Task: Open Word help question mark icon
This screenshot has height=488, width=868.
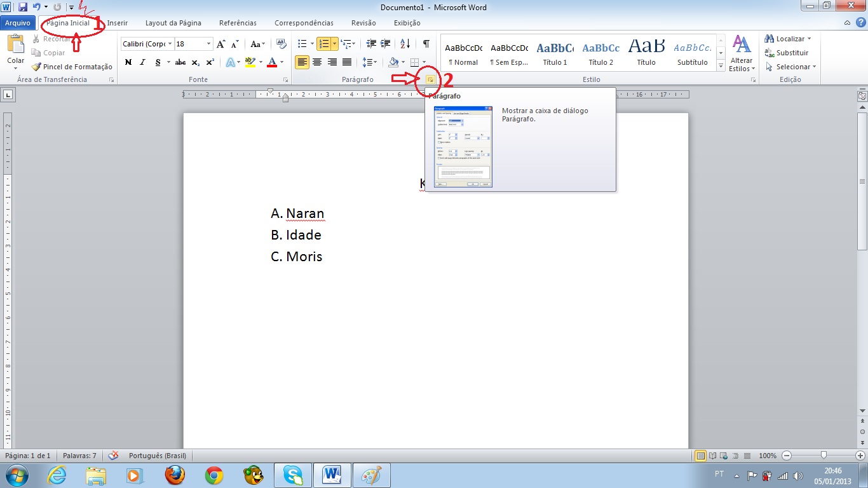Action: 860,22
